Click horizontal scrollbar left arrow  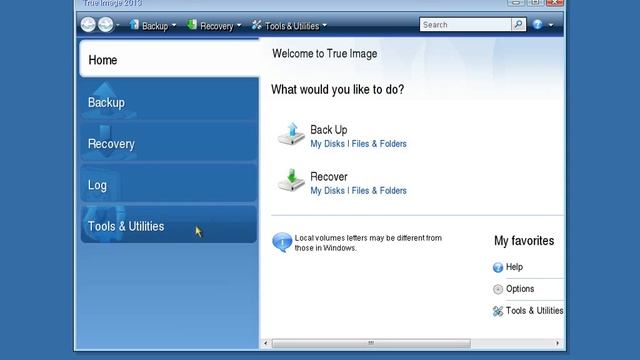point(266,343)
